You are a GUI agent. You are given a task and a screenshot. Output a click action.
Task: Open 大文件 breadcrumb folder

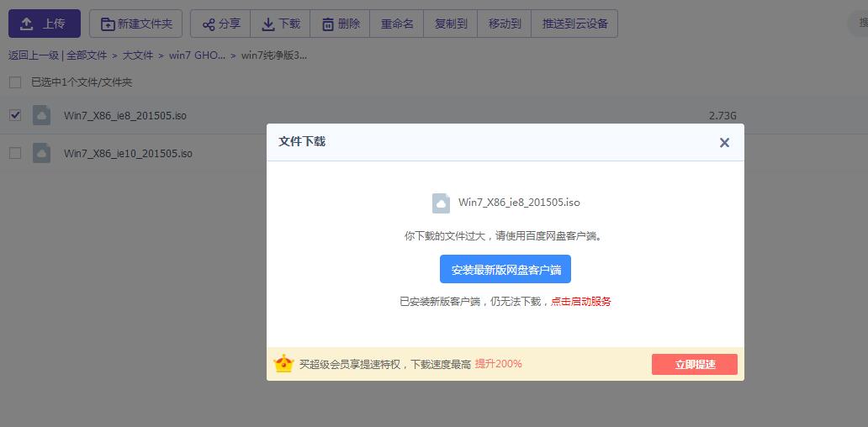coord(137,55)
